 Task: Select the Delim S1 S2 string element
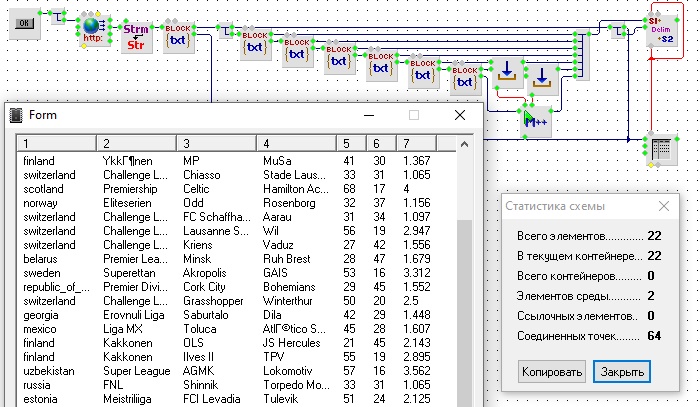[662, 31]
